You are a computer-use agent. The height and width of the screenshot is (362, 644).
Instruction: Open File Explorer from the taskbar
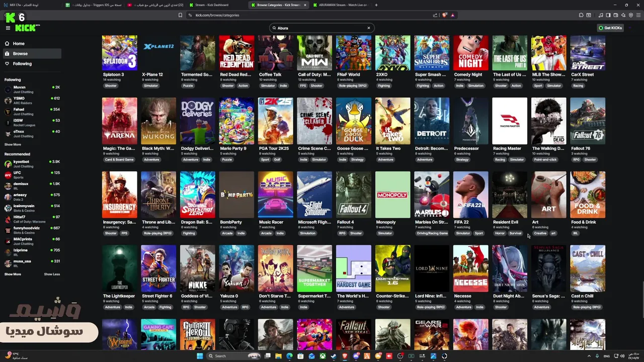[x=278, y=356]
